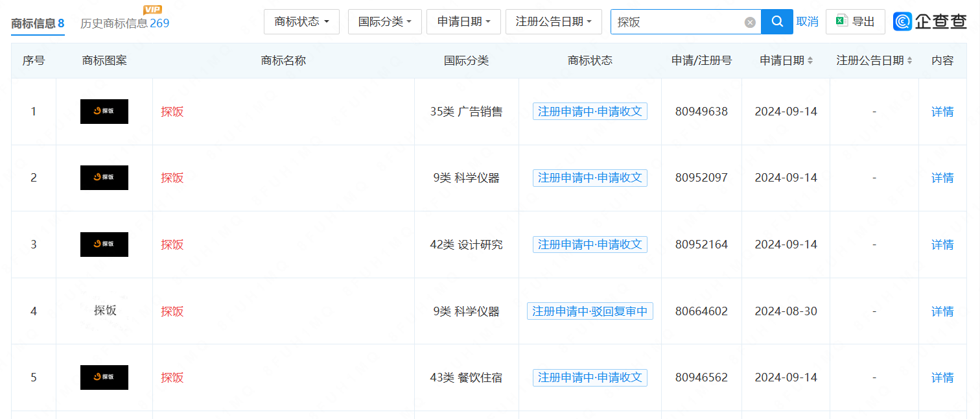Viewport: 980px width, 419px height.
Task: Click the VIP badge icon
Action: click(152, 9)
